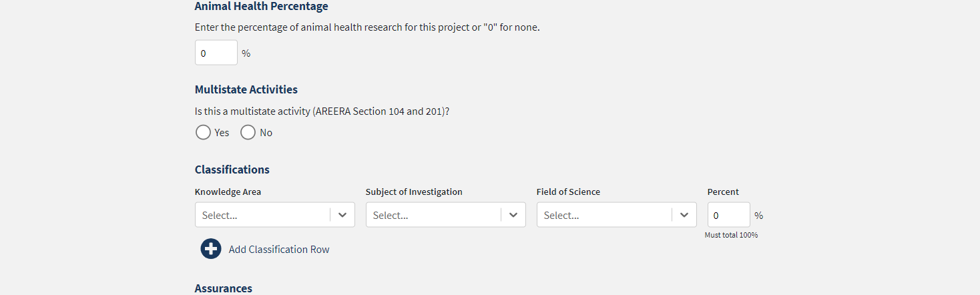Focus the Animal Health Percentage input
This screenshot has width=980, height=295.
216,53
